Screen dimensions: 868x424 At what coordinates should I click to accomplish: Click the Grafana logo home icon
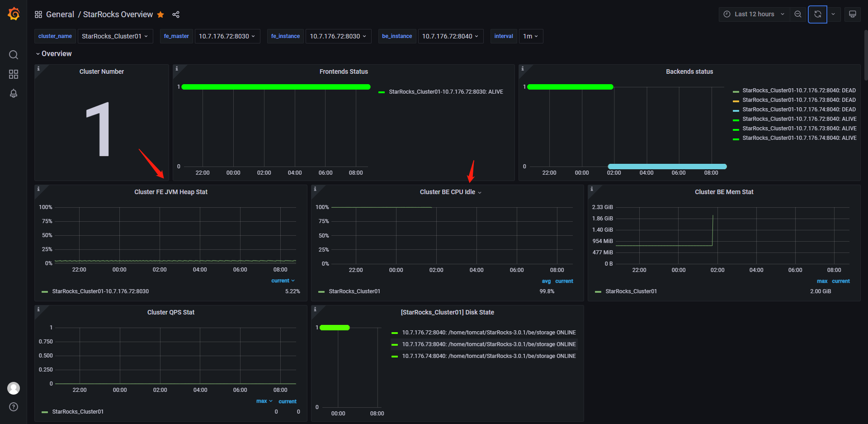(14, 14)
